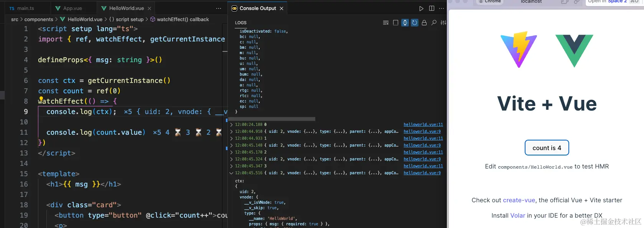The width and height of the screenshot is (644, 228).
Task: Click the Vite logo in browser page
Action: tap(519, 50)
